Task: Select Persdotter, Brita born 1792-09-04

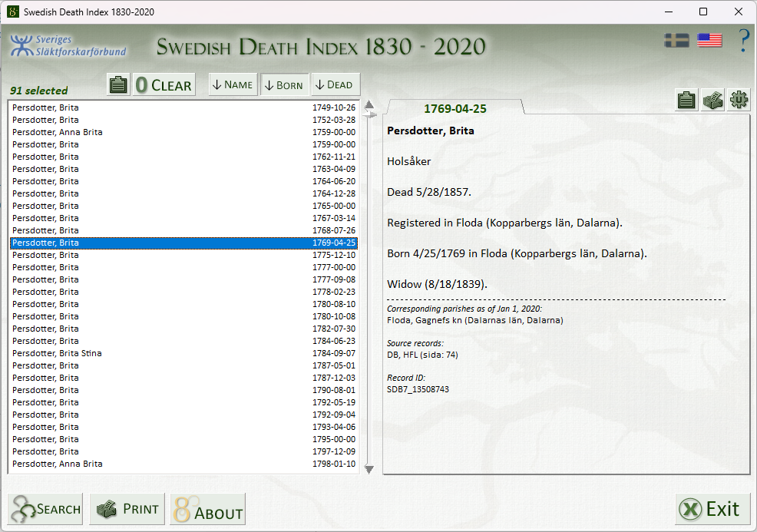Action: (x=184, y=415)
